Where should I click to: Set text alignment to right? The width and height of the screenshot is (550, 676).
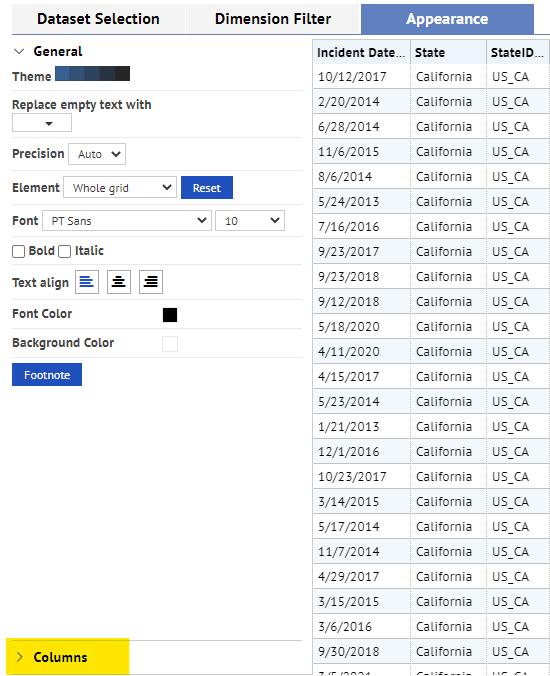tap(151, 282)
